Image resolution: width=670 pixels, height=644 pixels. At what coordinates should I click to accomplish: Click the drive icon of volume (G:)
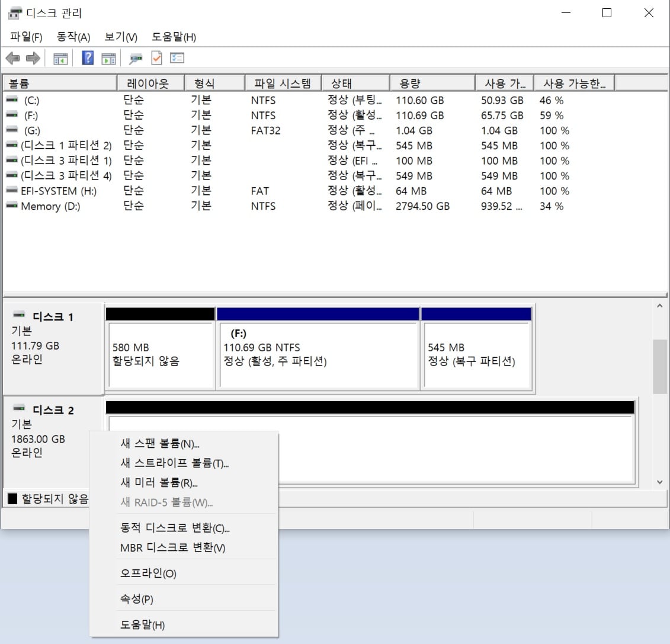pos(12,130)
